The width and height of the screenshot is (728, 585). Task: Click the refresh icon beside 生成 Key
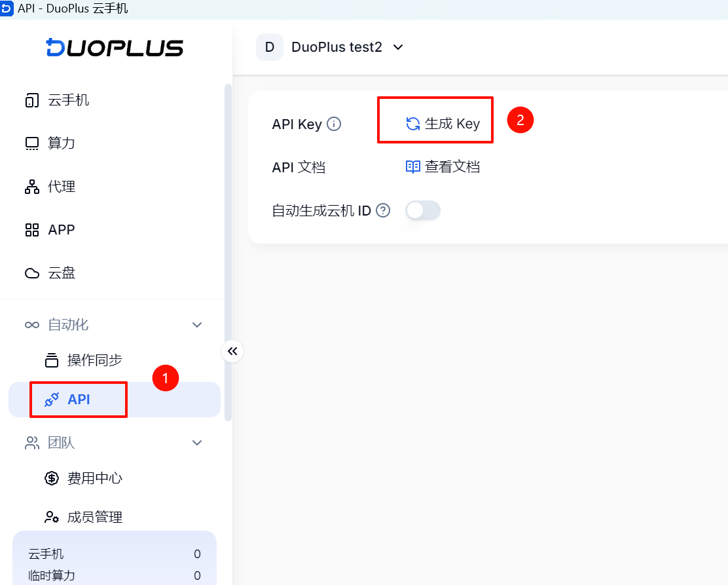412,124
